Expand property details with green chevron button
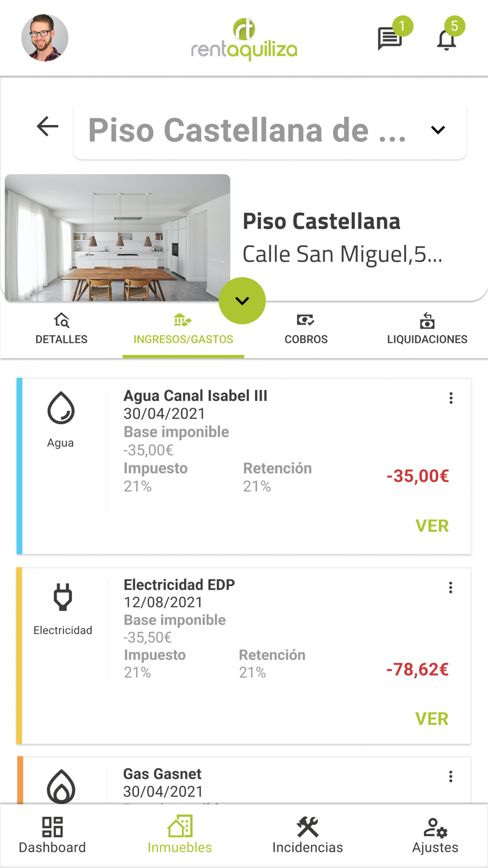488x868 pixels. [242, 301]
